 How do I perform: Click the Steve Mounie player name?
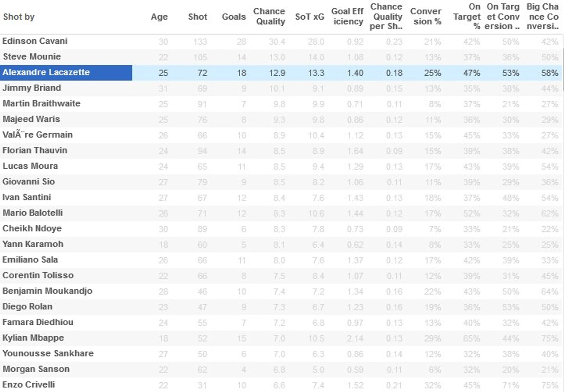(x=32, y=57)
